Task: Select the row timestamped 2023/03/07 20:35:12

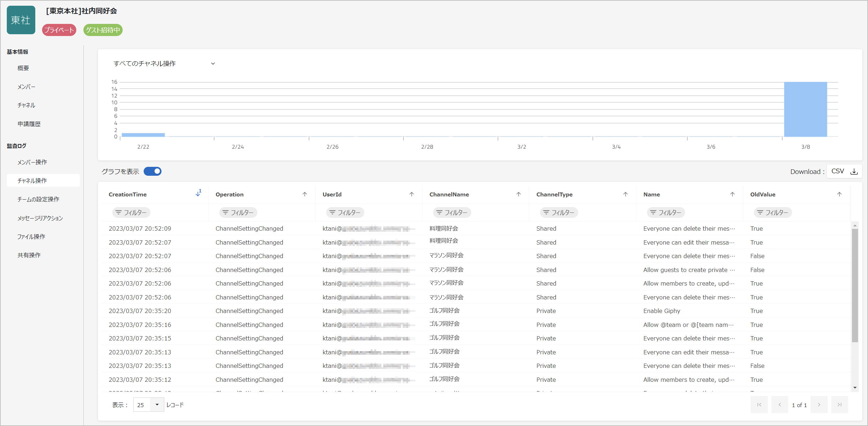Action: [x=476, y=380]
